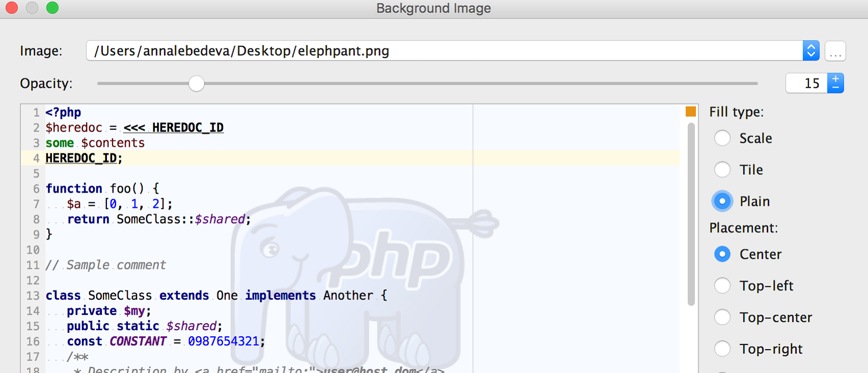
Task: Click the number '0987654321'
Action: pyautogui.click(x=224, y=341)
